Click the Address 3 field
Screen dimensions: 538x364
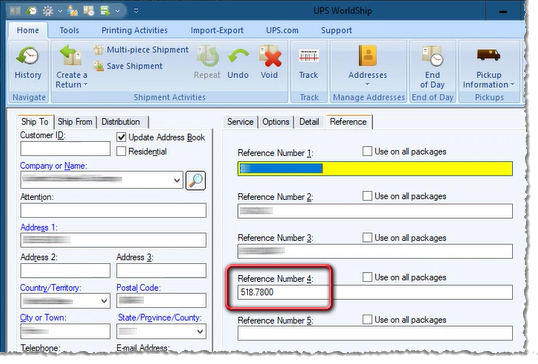[161, 270]
